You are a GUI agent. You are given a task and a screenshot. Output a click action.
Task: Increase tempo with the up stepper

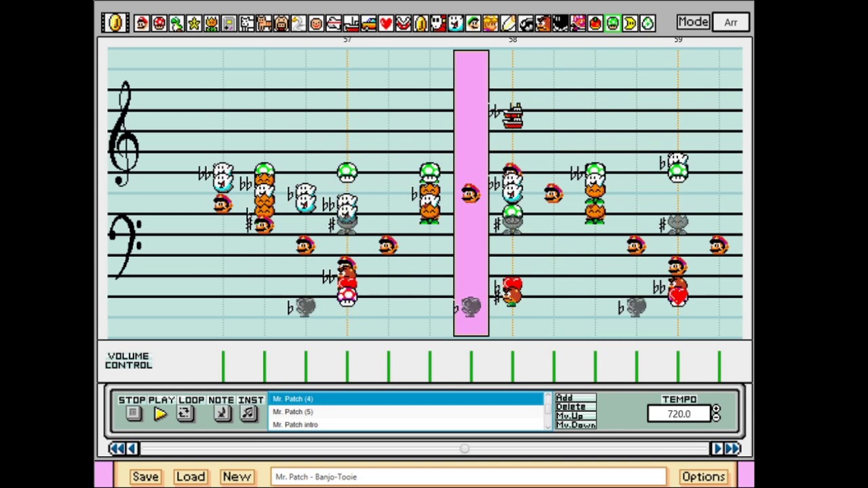pos(716,409)
